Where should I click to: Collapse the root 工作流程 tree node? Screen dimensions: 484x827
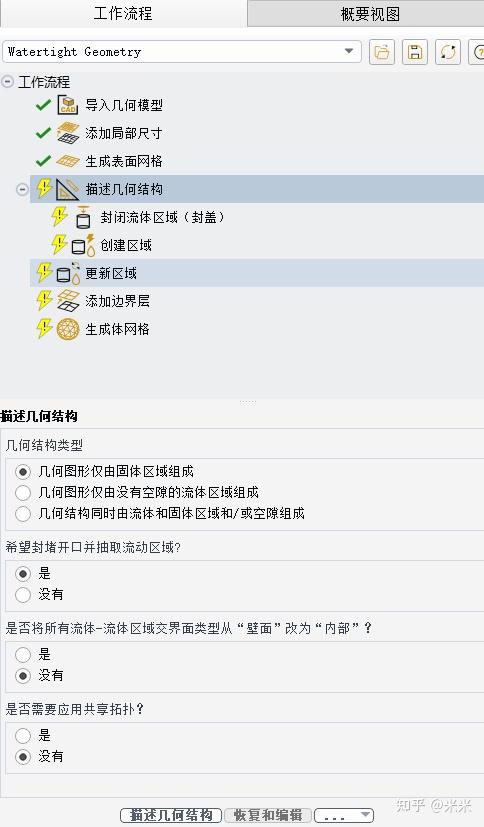7,82
